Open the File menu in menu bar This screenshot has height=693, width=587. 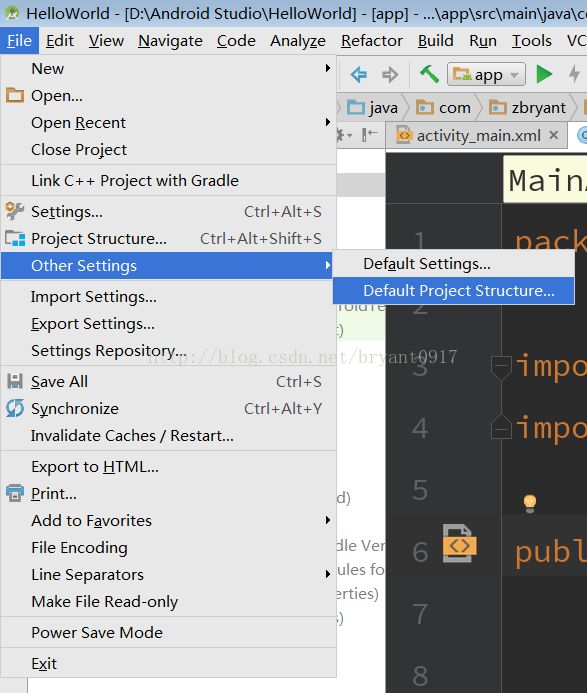tap(19, 41)
